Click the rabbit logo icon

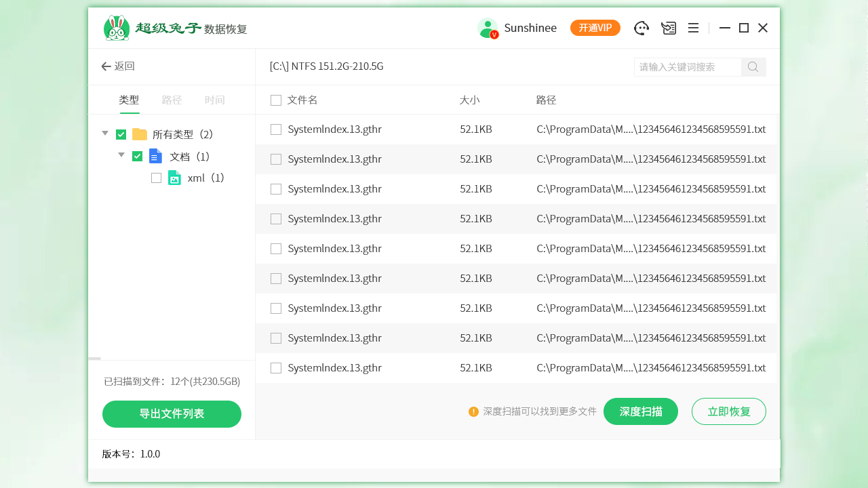(x=117, y=28)
